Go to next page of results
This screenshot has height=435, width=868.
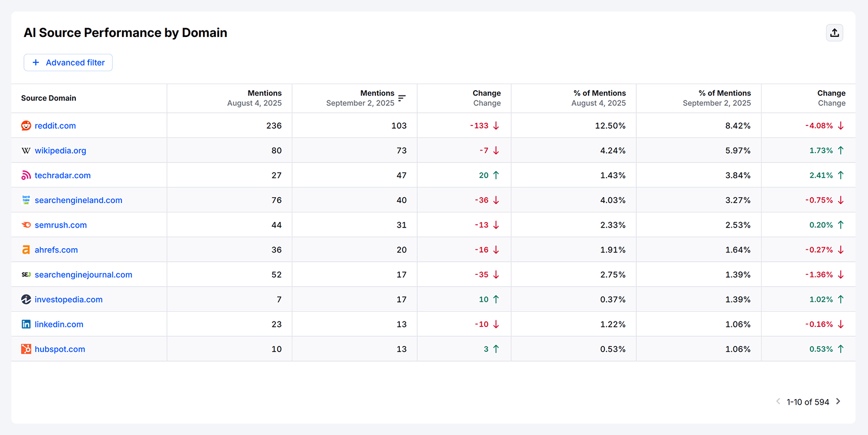point(838,401)
